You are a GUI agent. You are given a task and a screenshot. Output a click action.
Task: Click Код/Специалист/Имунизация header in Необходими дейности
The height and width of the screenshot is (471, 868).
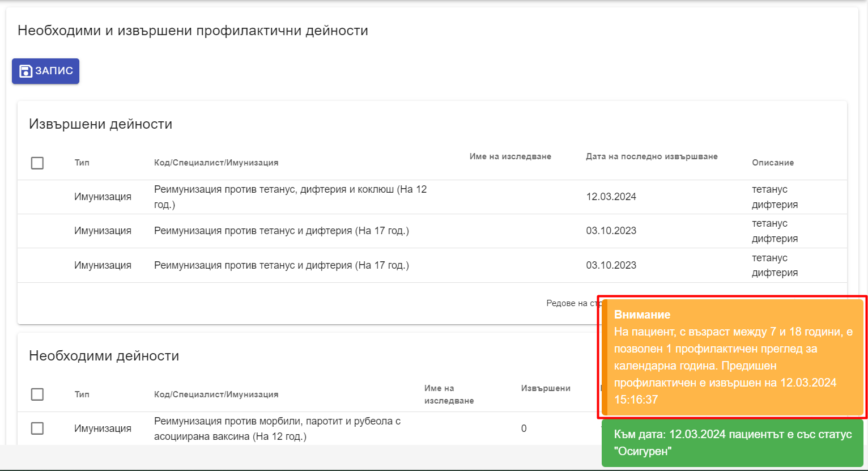tap(216, 394)
